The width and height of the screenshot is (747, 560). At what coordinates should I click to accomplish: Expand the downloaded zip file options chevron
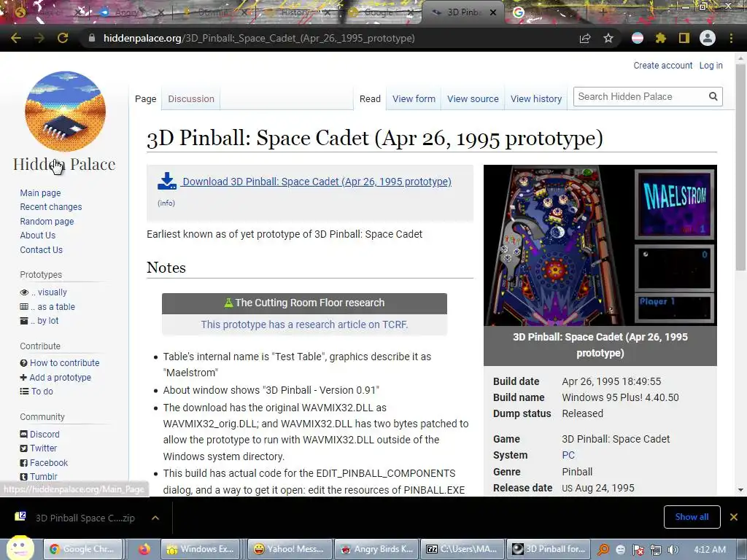coord(155,518)
